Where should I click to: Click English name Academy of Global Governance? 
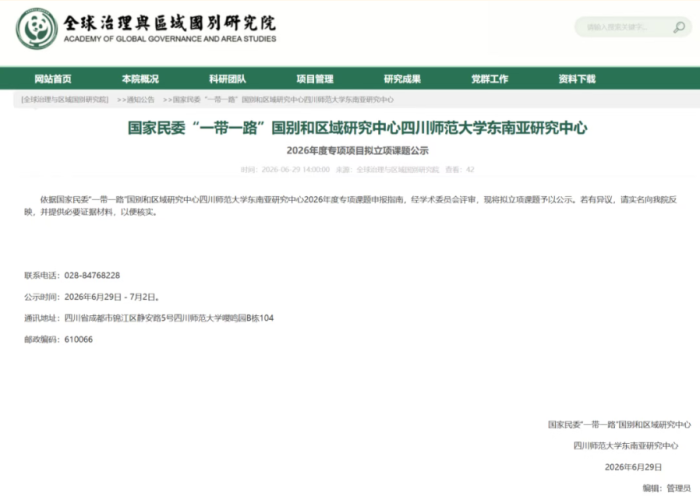[x=170, y=39]
